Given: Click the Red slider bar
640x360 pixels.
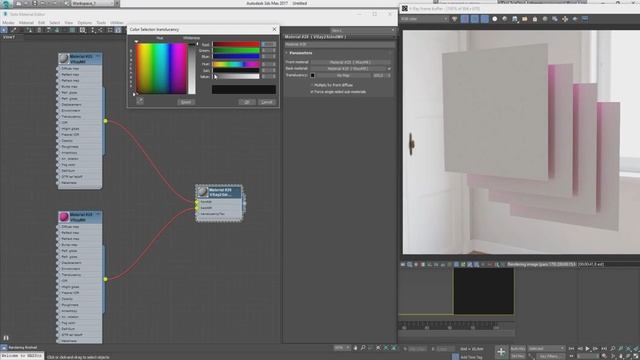Looking at the screenshot, I should pyautogui.click(x=236, y=44).
